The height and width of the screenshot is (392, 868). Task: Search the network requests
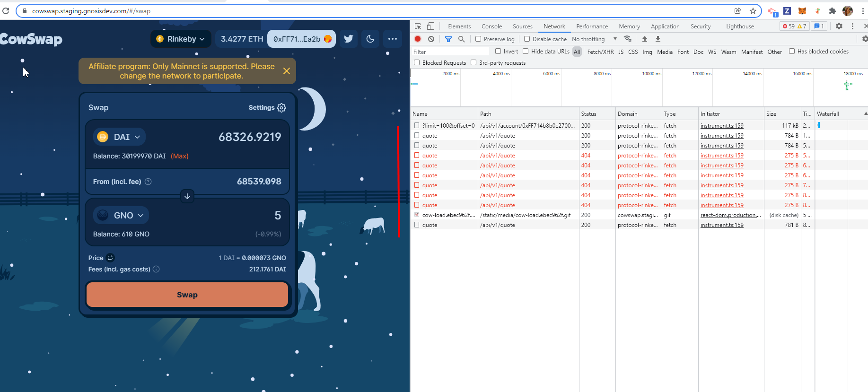tap(462, 39)
